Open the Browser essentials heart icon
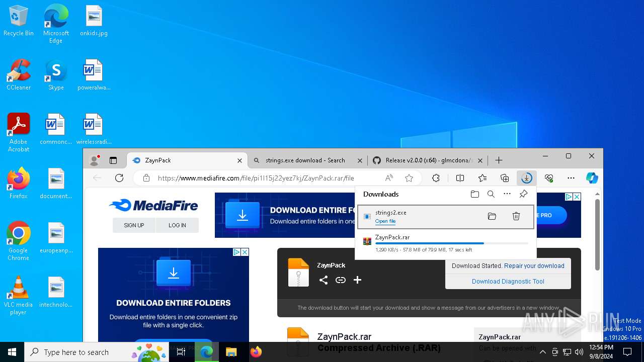 pyautogui.click(x=549, y=178)
